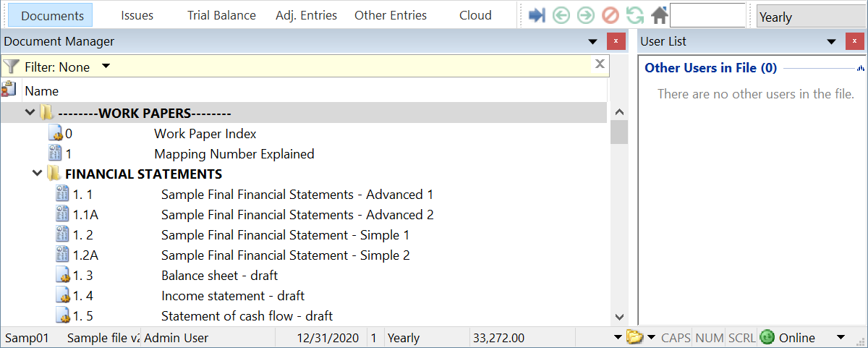Open the Document Manager panel options dropdown
Image resolution: width=868 pixels, height=348 pixels.
592,42
